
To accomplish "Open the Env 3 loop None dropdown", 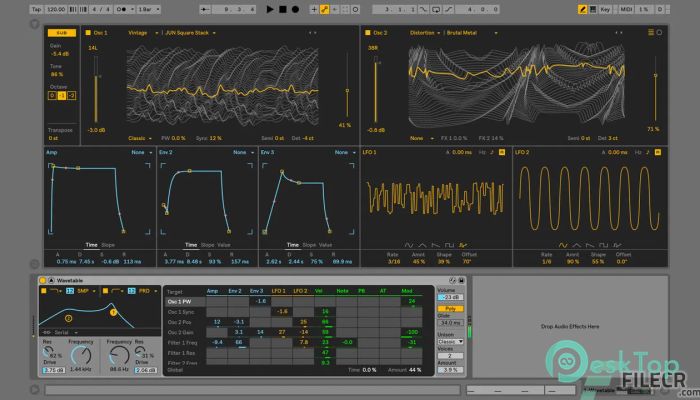I will [x=346, y=152].
